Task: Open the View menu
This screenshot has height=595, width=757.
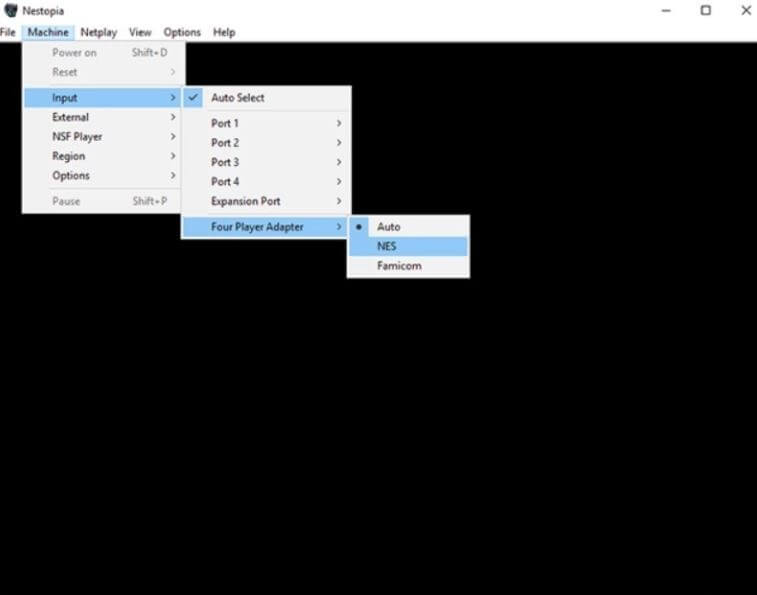Action: (140, 32)
